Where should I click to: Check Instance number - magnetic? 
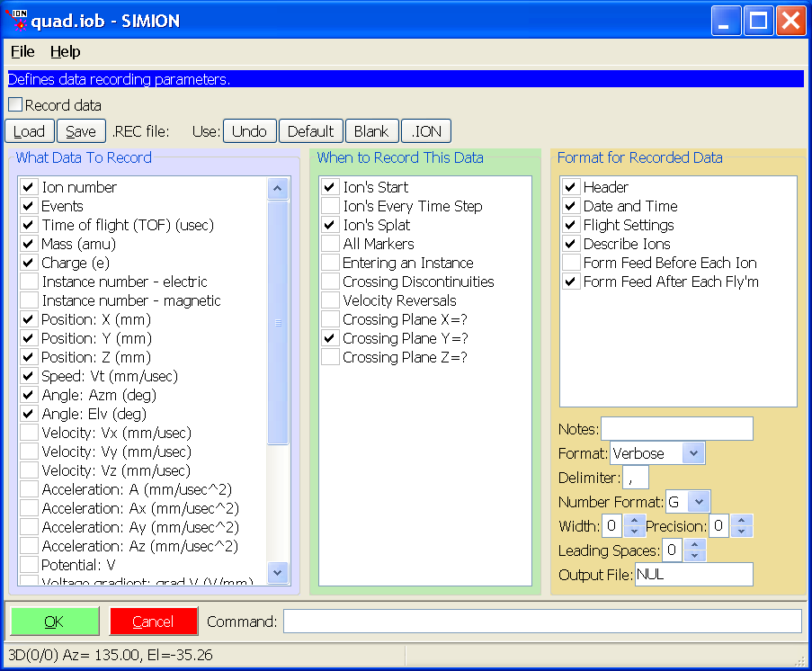(29, 300)
